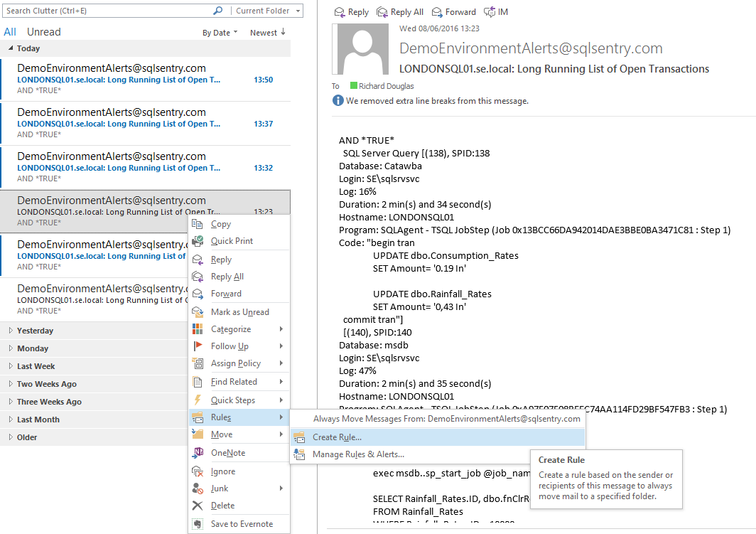Open the email received at 13:37
Image resolution: width=756 pixels, height=534 pixels.
coord(146,123)
